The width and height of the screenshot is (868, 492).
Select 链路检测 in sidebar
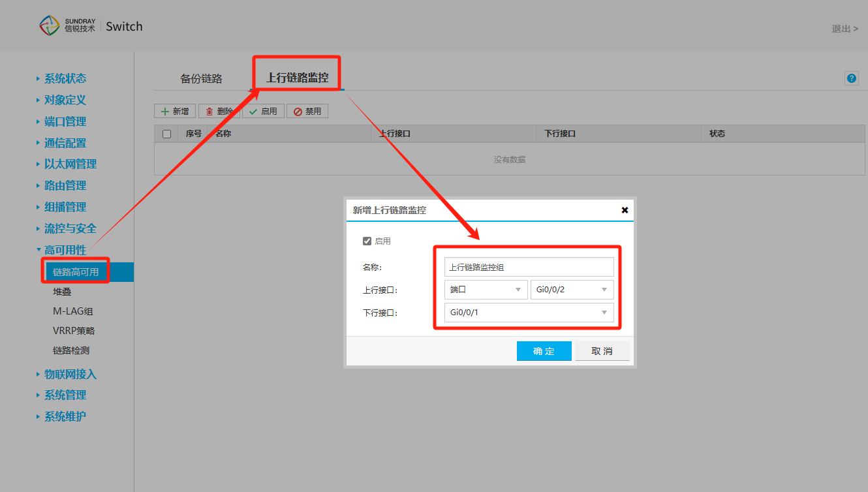click(x=71, y=350)
